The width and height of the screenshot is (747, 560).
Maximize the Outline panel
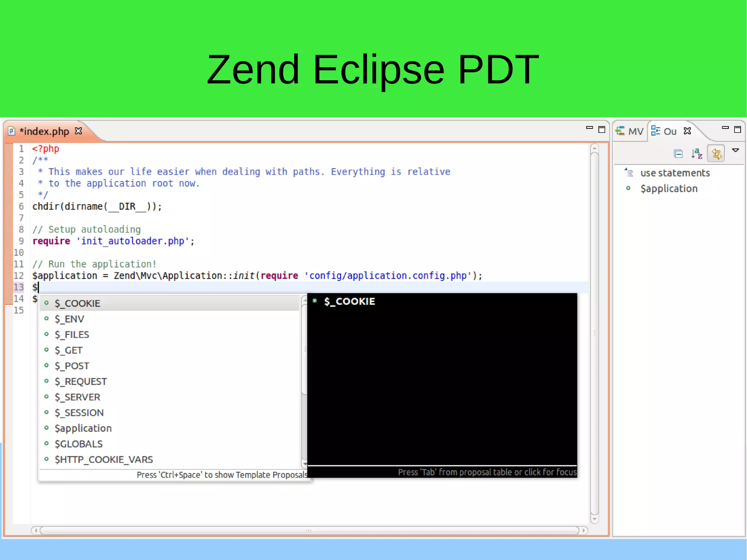[x=738, y=129]
